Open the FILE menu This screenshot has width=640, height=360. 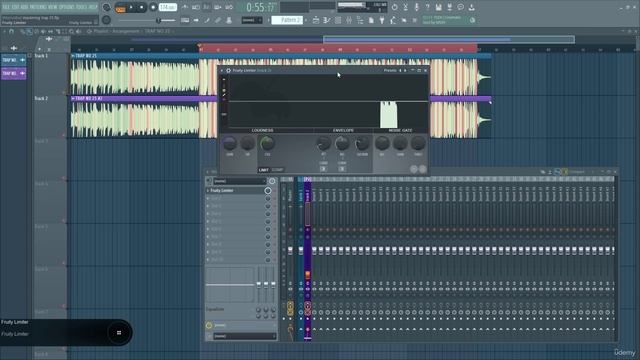7,7
